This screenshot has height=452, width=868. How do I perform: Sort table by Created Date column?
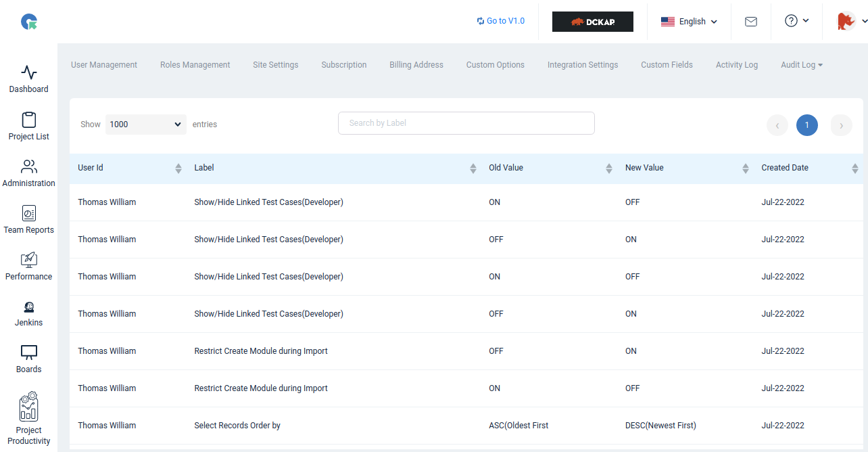tap(808, 168)
